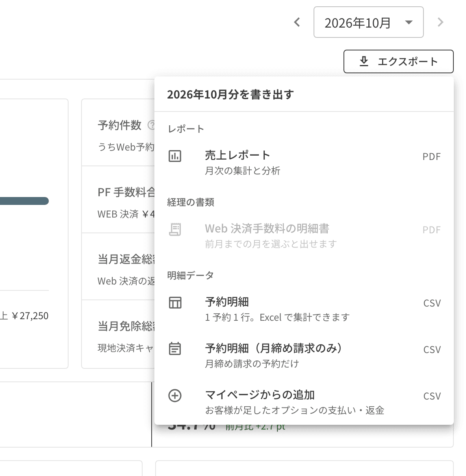Click the 予約件数 card heading
Viewport: 466px width, 476px height.
(119, 125)
